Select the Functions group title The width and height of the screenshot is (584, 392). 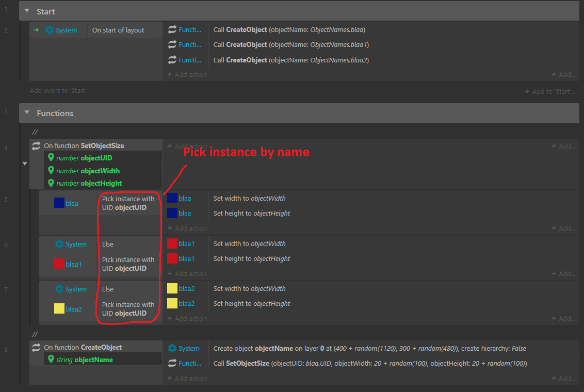click(x=55, y=113)
